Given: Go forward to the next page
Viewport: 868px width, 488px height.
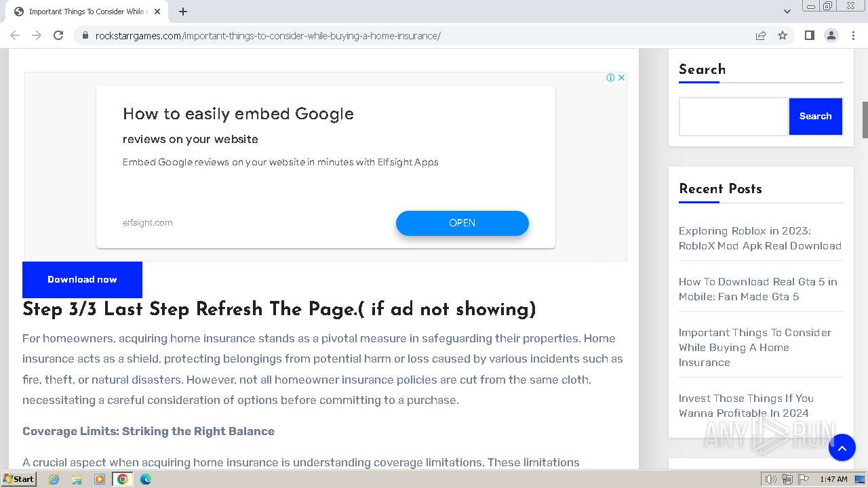Looking at the screenshot, I should 37,35.
